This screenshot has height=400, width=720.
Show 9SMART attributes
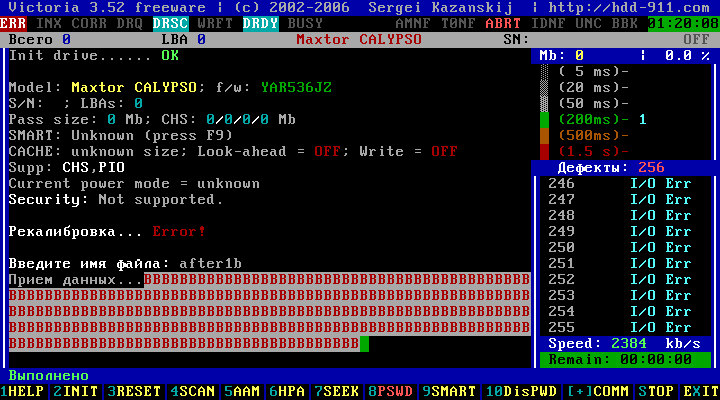pos(449,391)
